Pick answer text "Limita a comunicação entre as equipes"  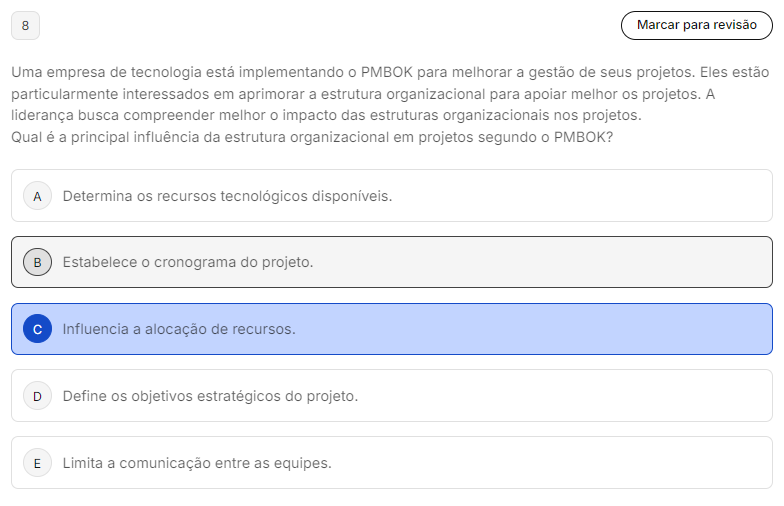[x=197, y=463]
